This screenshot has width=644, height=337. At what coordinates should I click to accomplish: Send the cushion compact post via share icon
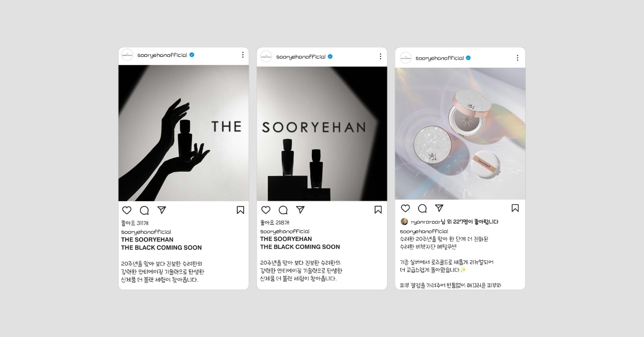(439, 208)
